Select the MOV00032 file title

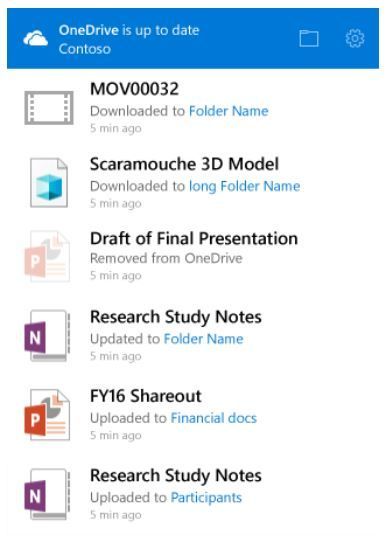(134, 89)
